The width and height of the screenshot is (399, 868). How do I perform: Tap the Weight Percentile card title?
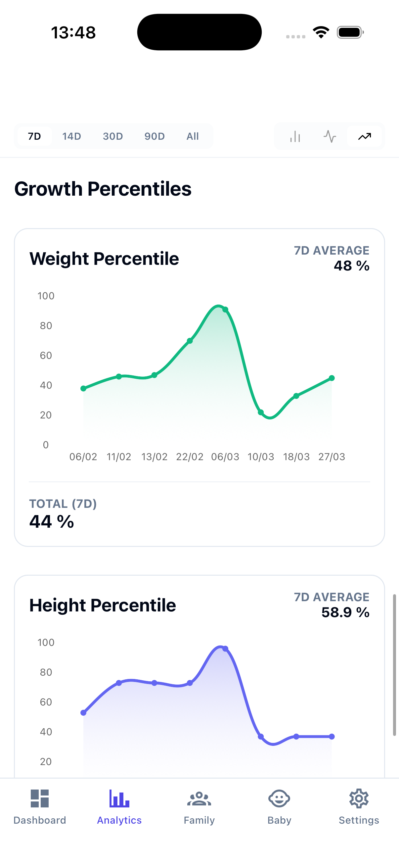pos(104,259)
